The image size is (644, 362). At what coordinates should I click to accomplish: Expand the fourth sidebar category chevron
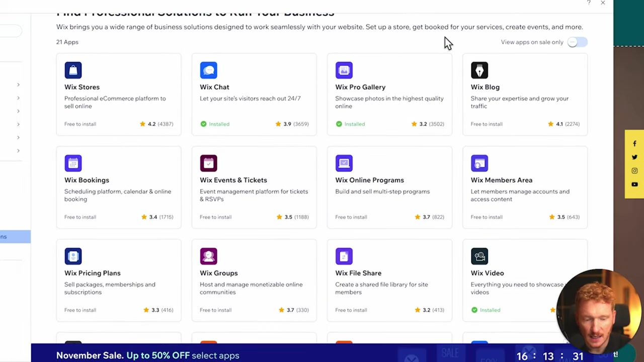pyautogui.click(x=18, y=124)
